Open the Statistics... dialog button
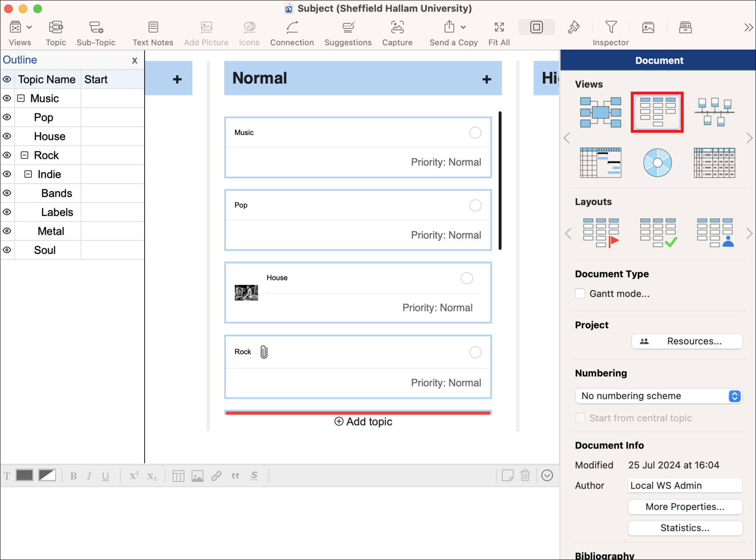756x560 pixels. [685, 528]
